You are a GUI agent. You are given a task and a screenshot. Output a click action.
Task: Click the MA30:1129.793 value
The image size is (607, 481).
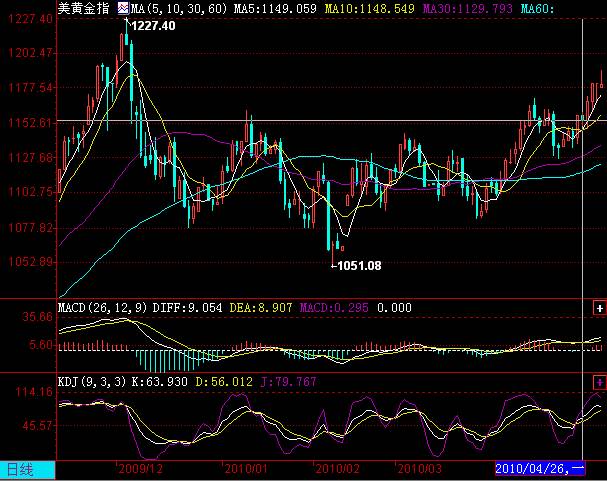click(468, 9)
